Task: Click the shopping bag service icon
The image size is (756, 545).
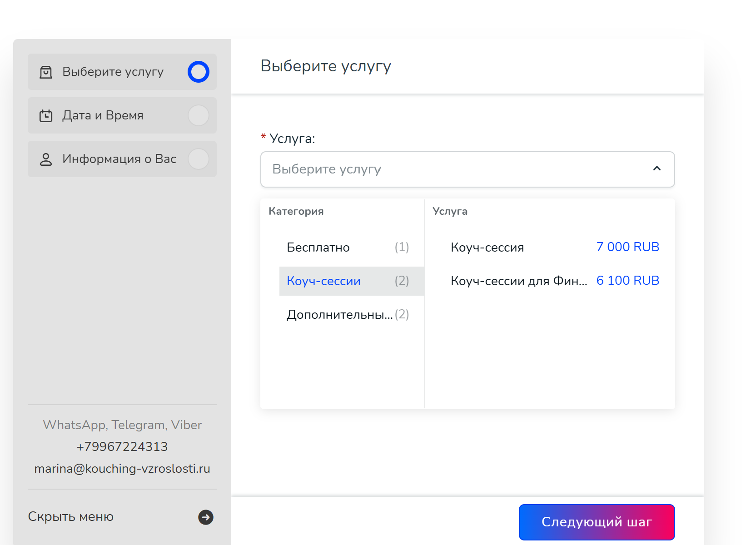Action: [46, 72]
